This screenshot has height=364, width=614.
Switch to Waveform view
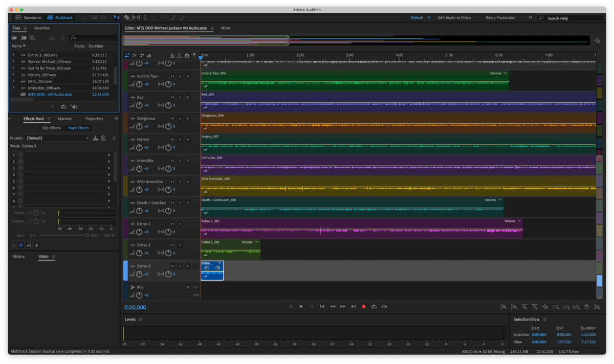point(28,17)
